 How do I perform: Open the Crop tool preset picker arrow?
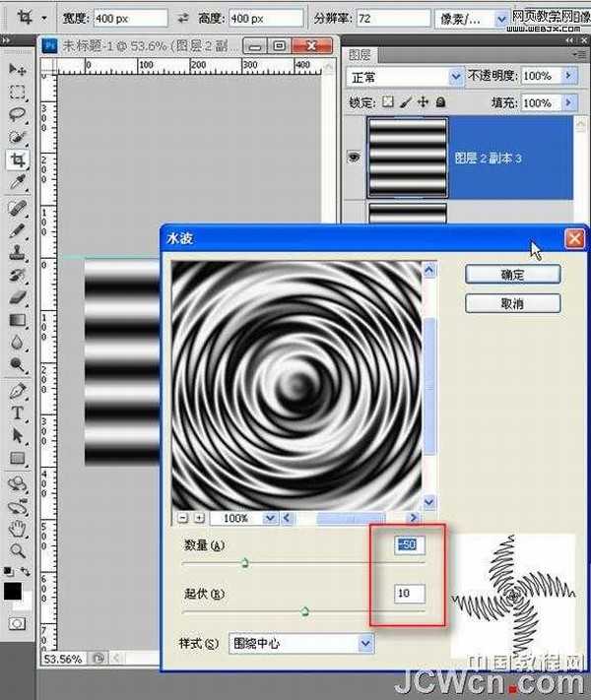[43, 19]
